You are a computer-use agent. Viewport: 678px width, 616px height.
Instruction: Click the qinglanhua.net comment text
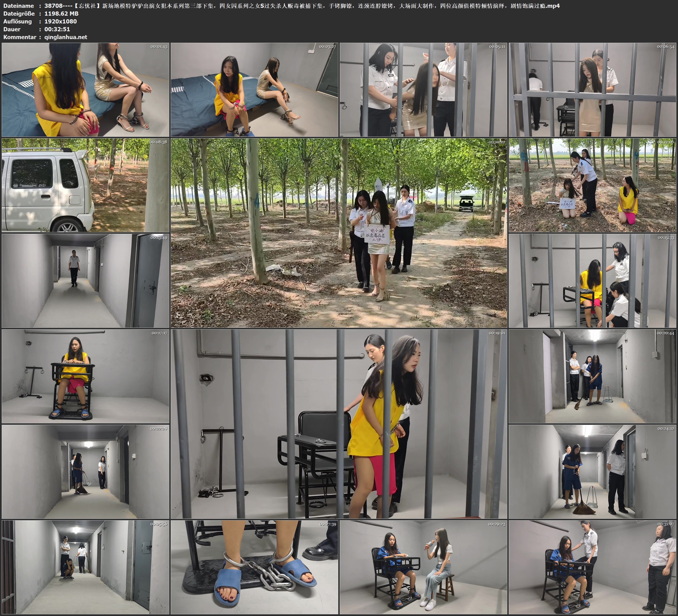coord(66,37)
